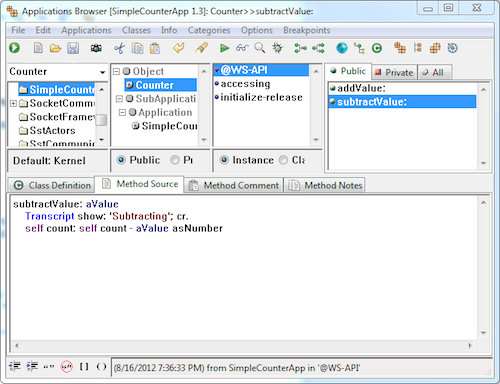
Task: Collapse the Object tree node
Action: tap(116, 71)
